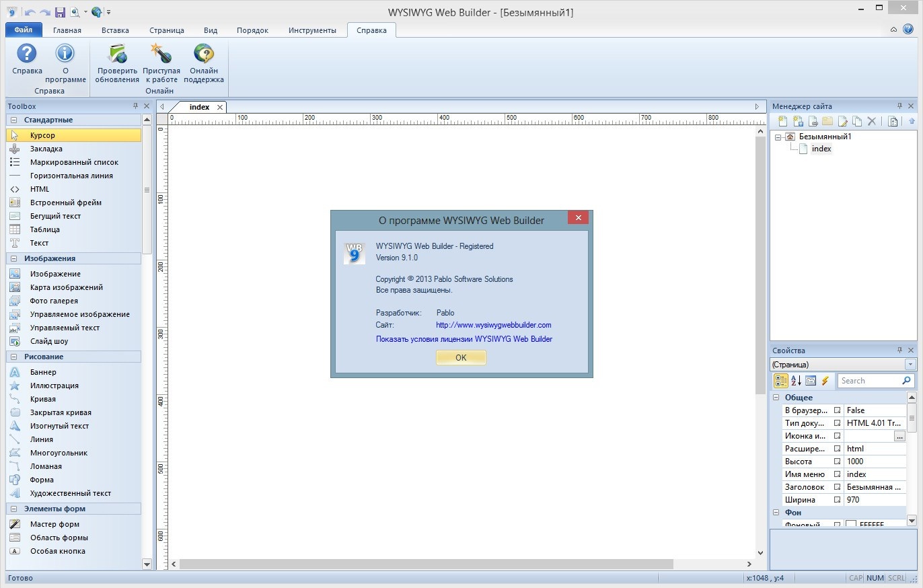The image size is (923, 588).
Task: Click the Ширина value 970
Action: pos(875,500)
